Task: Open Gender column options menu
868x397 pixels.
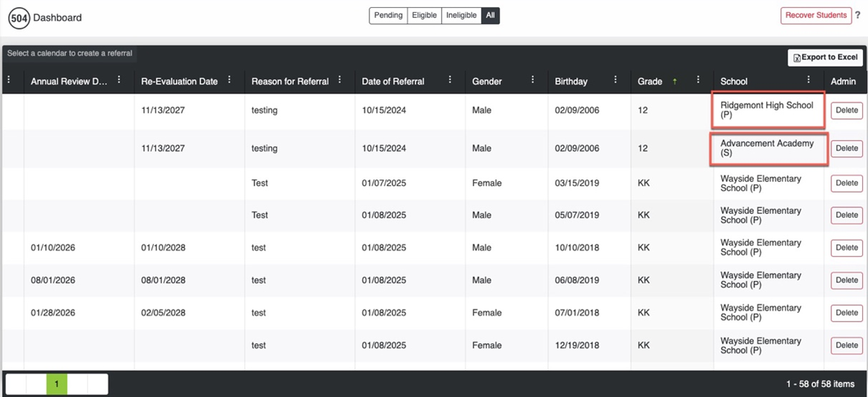Action: click(x=532, y=80)
